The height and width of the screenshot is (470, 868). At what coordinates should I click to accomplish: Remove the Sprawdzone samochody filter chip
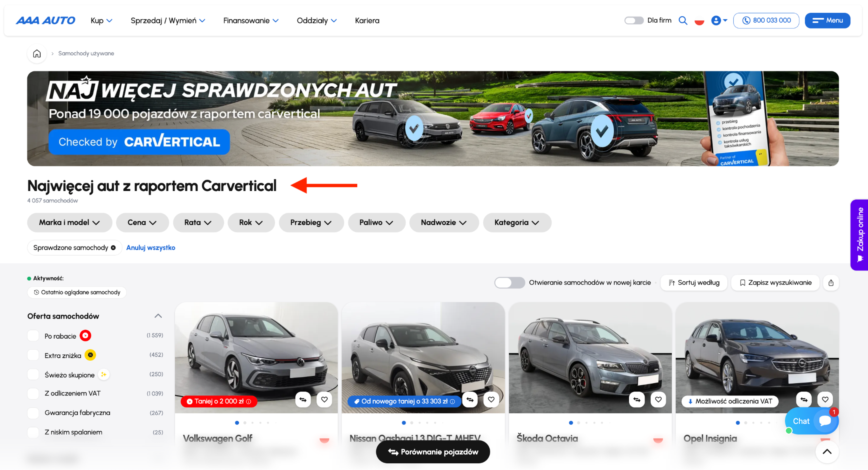pos(113,248)
